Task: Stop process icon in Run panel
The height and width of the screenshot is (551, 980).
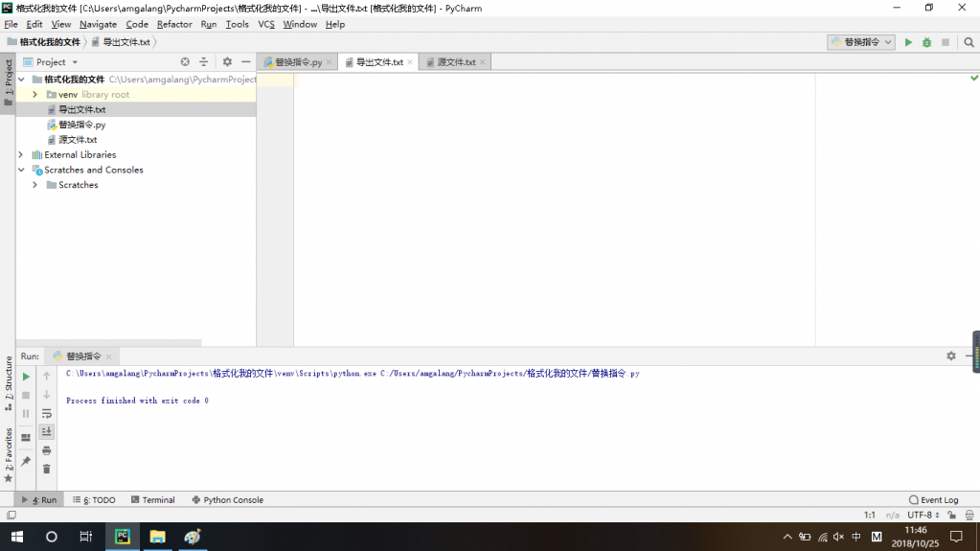Action: (x=26, y=395)
